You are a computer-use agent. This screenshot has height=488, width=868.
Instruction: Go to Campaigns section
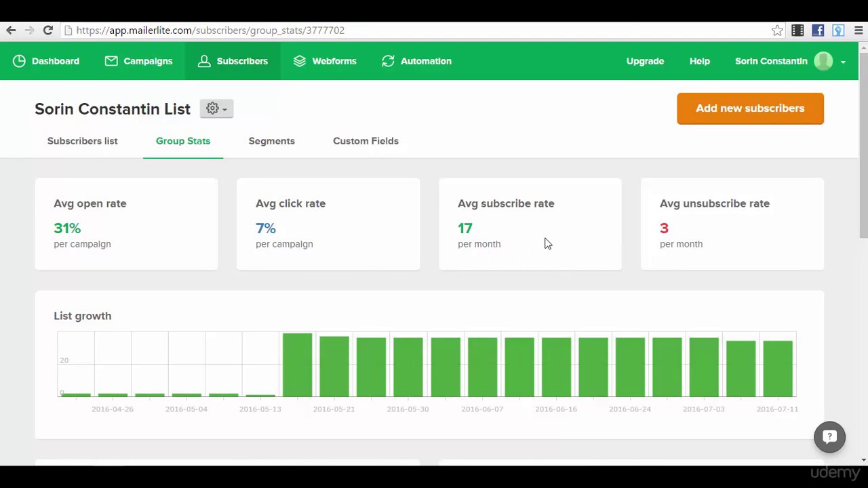pyautogui.click(x=139, y=61)
